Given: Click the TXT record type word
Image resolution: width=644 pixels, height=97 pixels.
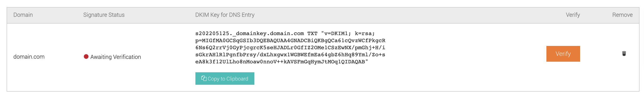Looking at the screenshot, I should tap(312, 33).
